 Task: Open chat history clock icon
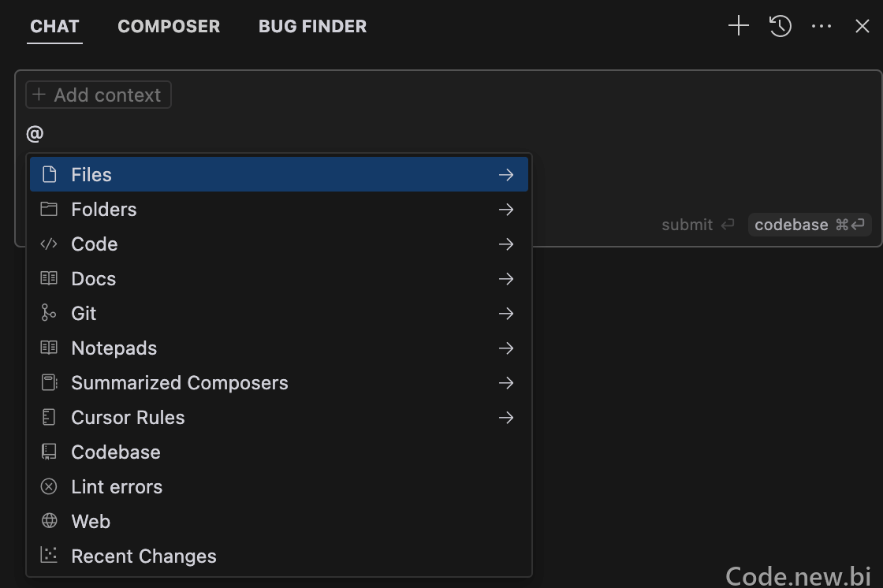pos(781,26)
